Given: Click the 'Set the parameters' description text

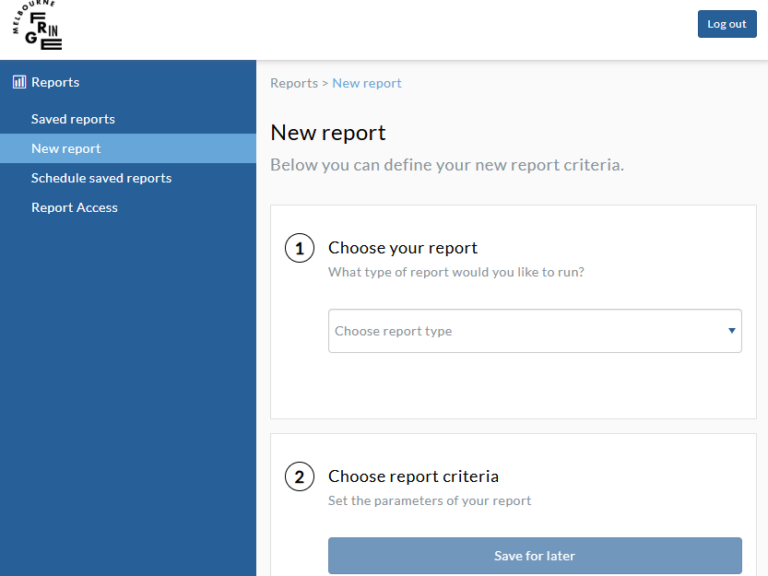Looking at the screenshot, I should click(x=429, y=501).
